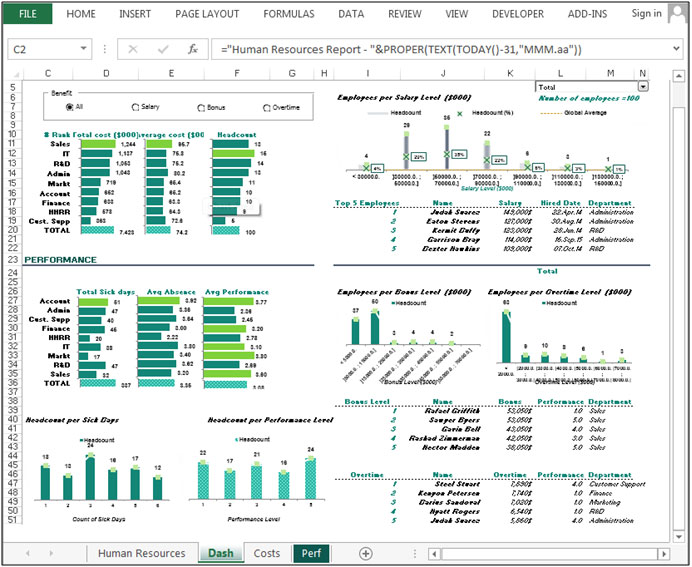
Task: Open the DATA ribbon tab
Action: pyautogui.click(x=351, y=14)
